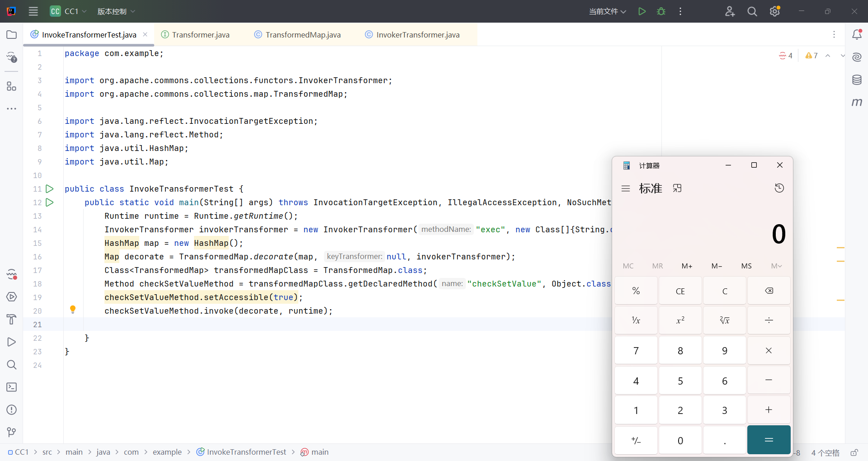This screenshot has height=461, width=868.
Task: Open the Terminal tool window in the sidebar
Action: [x=12, y=387]
